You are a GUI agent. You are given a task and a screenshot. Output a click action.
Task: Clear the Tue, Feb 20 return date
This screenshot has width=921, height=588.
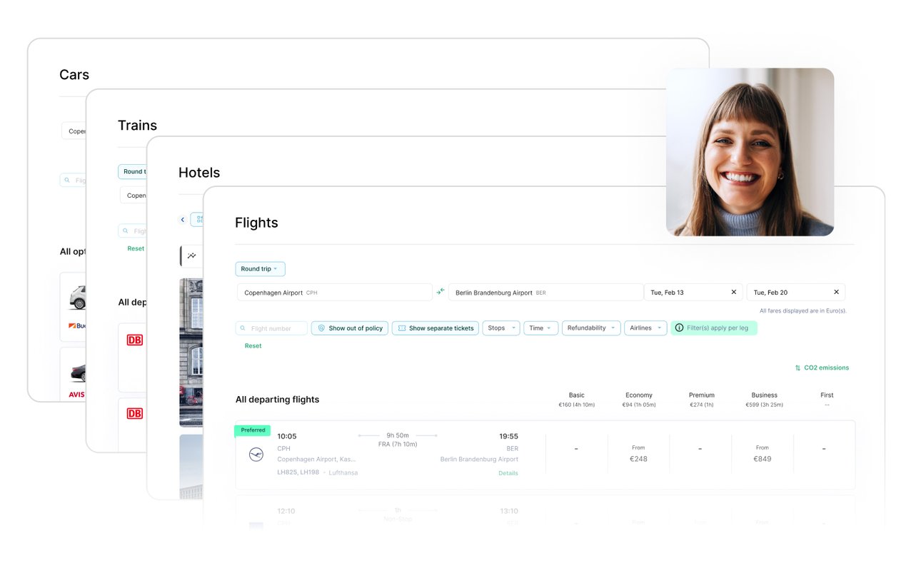(836, 292)
